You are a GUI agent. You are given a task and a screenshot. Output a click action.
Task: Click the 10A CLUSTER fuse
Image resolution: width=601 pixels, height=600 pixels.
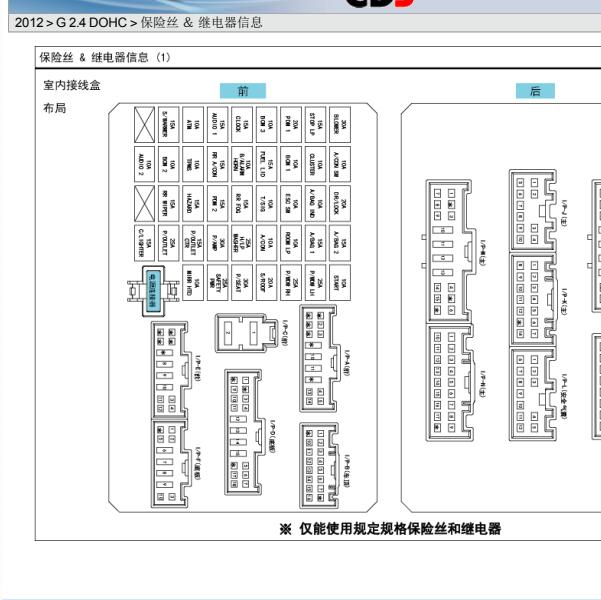315,164
